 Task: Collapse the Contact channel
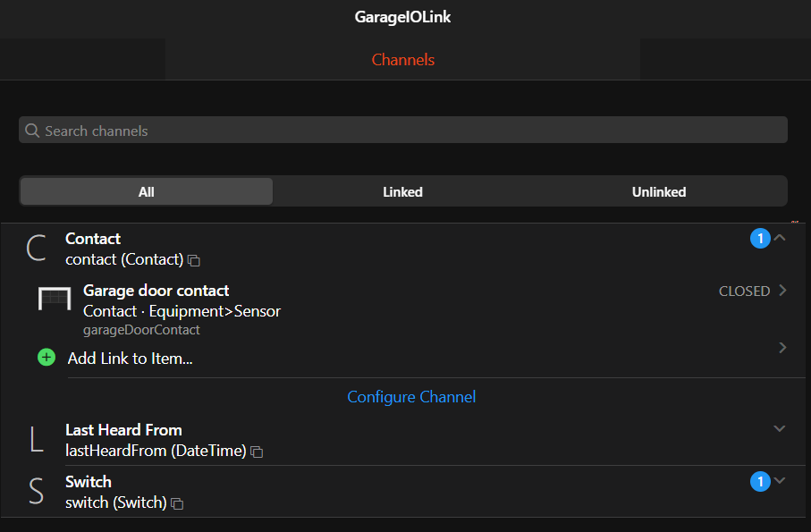click(x=780, y=238)
